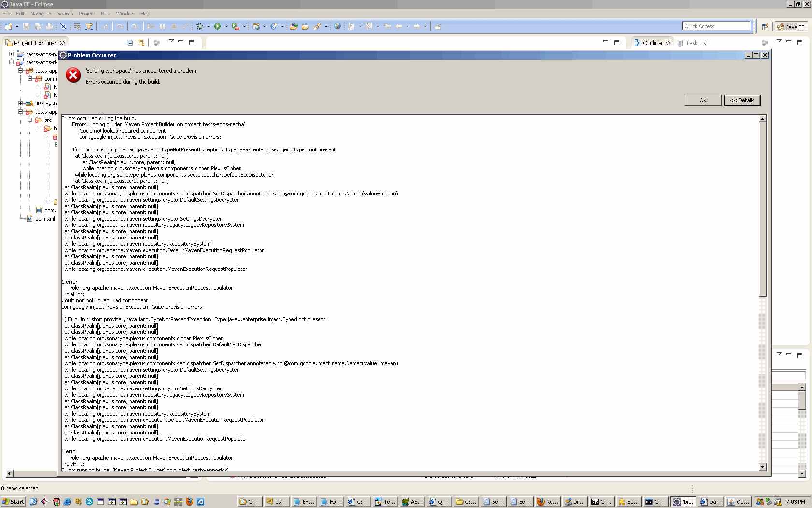This screenshot has width=812, height=508.
Task: Click the Back navigation arrow in the toolbar
Action: pos(399,27)
